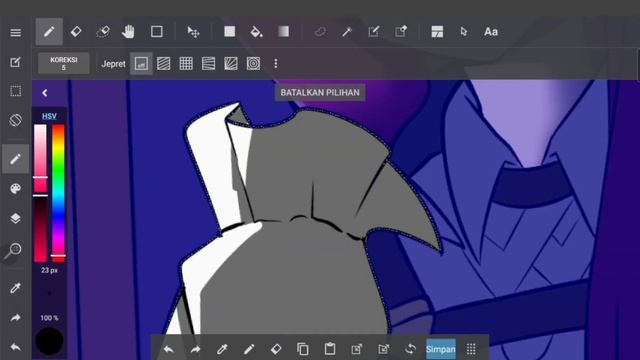Tap the second export-box icon before rotate
The image size is (640, 360).
click(x=384, y=349)
